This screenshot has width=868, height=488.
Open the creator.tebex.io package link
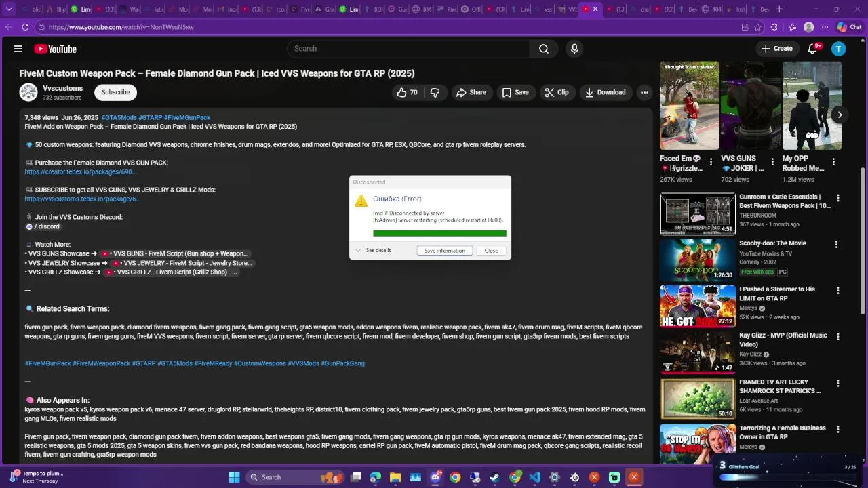[81, 171]
